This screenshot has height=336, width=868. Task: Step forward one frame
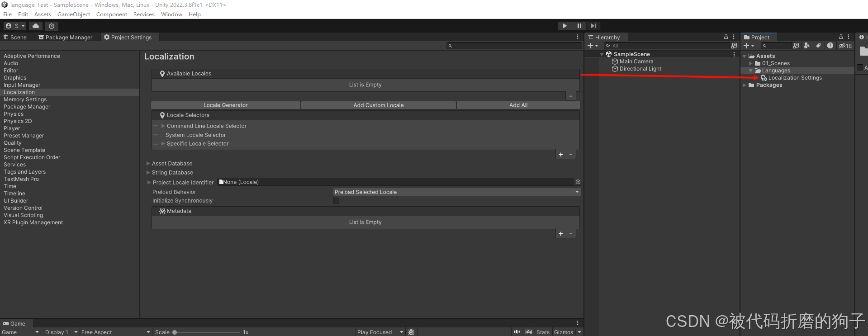tap(593, 26)
